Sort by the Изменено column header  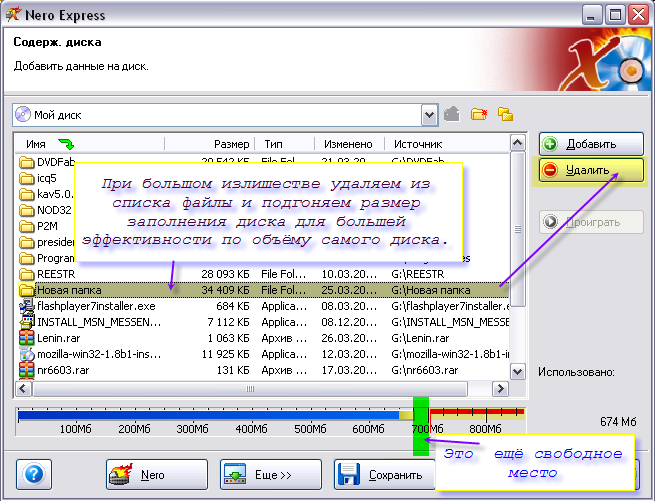pos(349,144)
